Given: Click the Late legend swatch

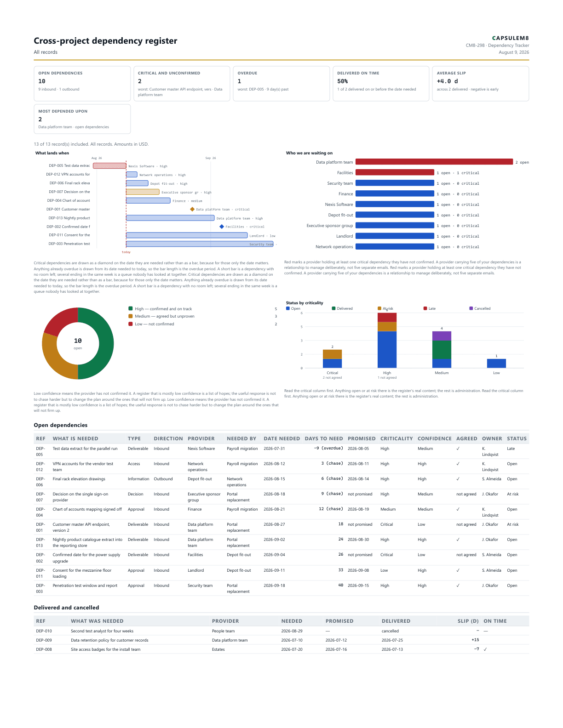Looking at the screenshot, I should pos(425,308).
